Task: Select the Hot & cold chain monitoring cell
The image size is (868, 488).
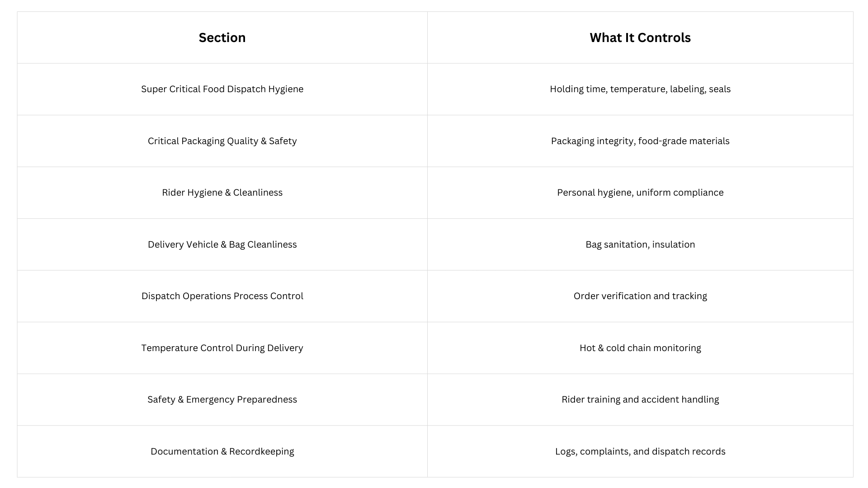Action: (x=640, y=348)
